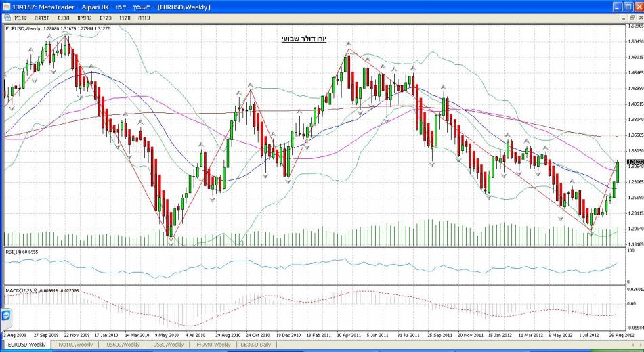Viewport: 644px width, 352px height.
Task: Open the קובץ (File) menu
Action: (21, 17)
